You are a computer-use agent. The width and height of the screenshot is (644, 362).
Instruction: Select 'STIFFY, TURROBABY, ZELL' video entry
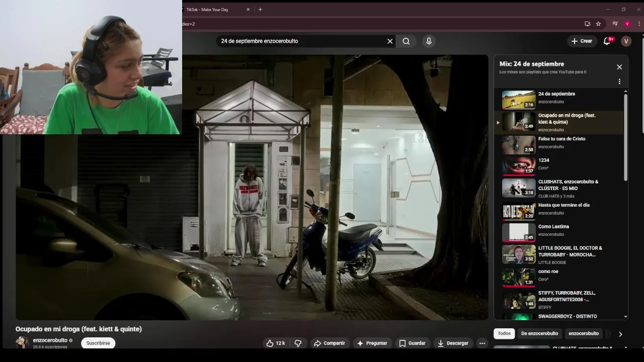click(559, 299)
